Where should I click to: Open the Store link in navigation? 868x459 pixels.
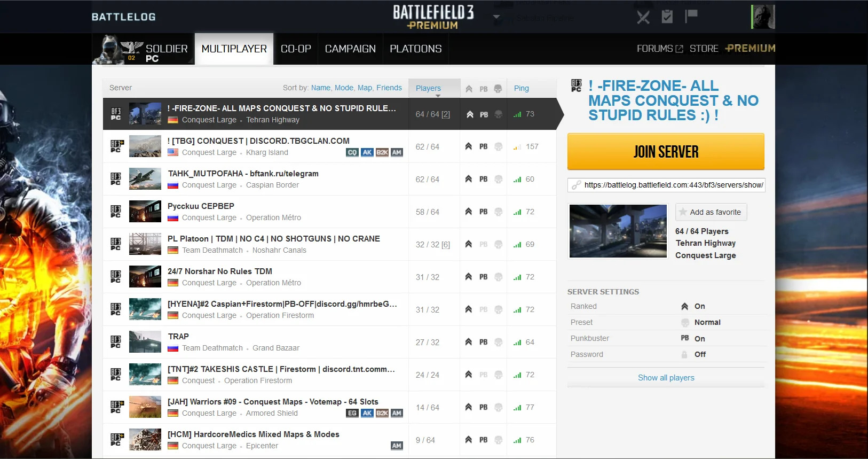(704, 49)
